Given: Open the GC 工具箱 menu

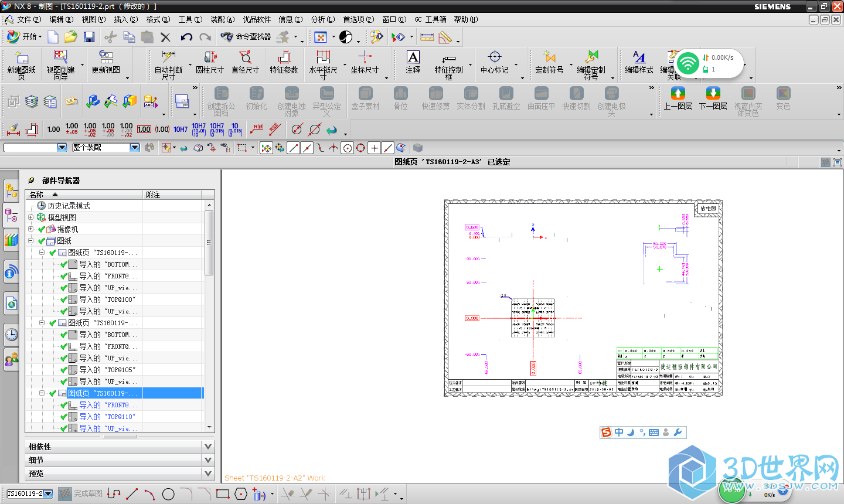Looking at the screenshot, I should coord(430,19).
